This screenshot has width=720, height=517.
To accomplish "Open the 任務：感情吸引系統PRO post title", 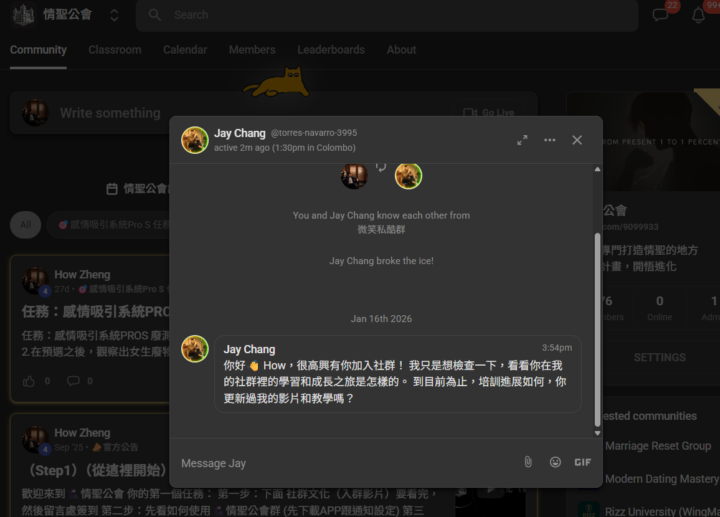I will tap(96, 312).
